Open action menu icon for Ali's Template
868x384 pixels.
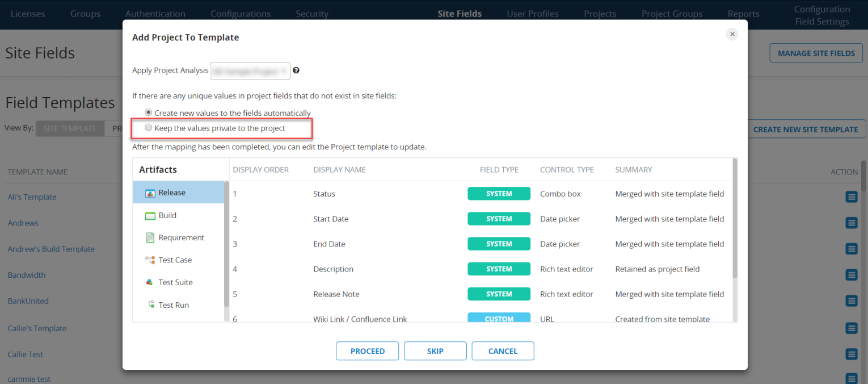[x=851, y=197]
